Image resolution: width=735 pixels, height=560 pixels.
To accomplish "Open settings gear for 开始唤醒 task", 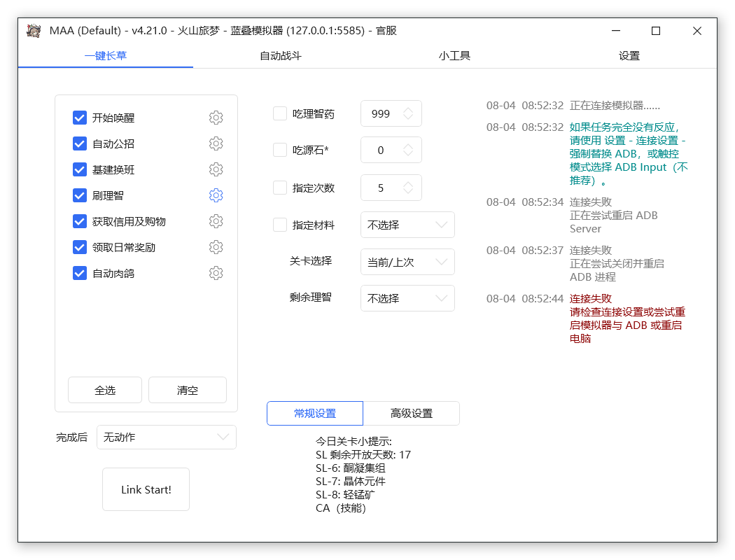I will click(x=216, y=118).
